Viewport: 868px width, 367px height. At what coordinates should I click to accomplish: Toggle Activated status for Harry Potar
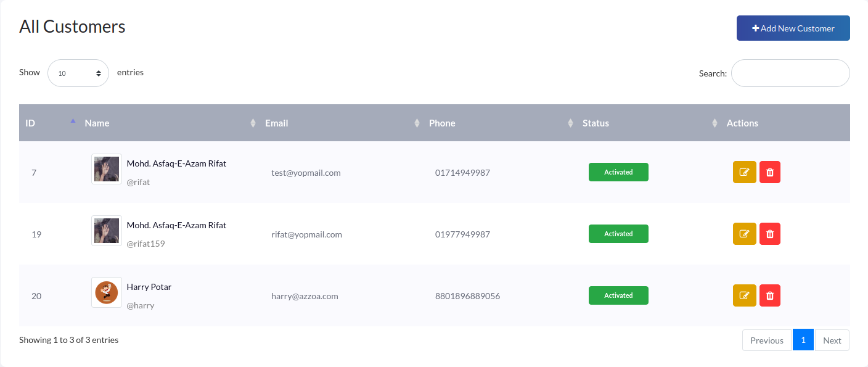tap(618, 295)
